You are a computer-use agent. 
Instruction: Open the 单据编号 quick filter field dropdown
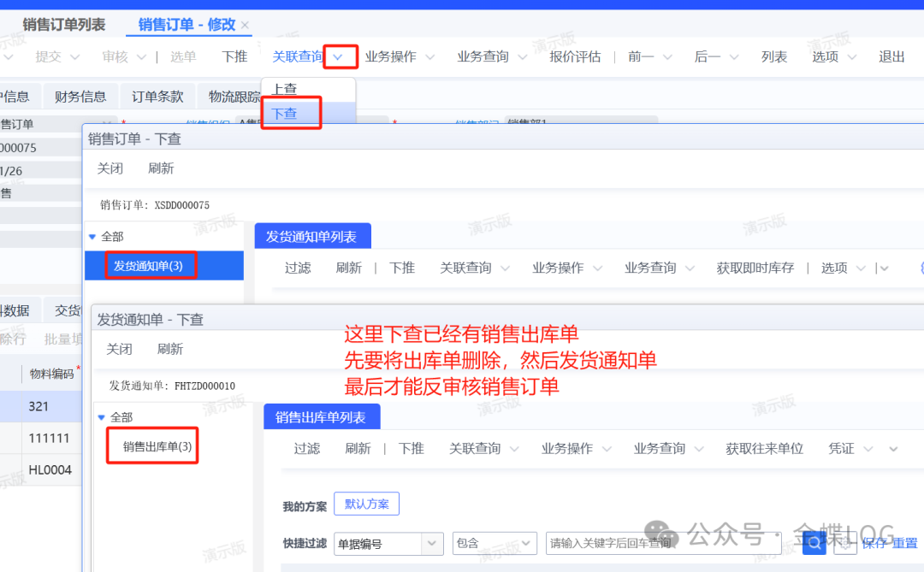[x=433, y=543]
